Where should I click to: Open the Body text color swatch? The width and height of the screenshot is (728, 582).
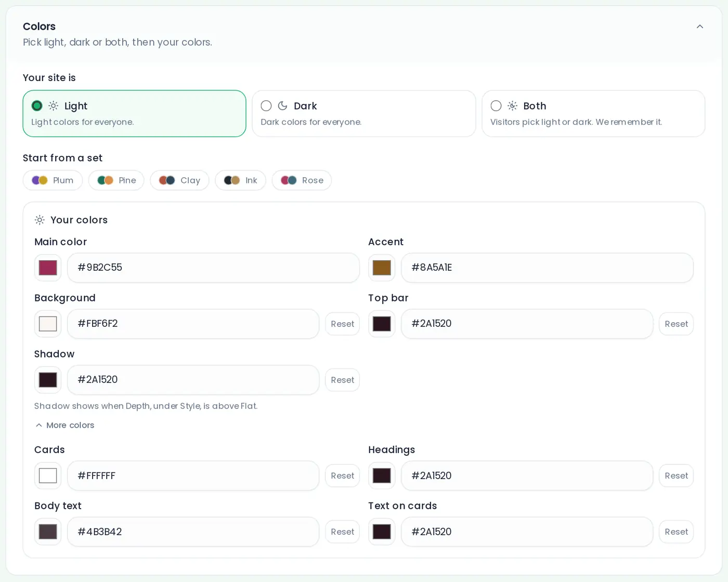48,532
